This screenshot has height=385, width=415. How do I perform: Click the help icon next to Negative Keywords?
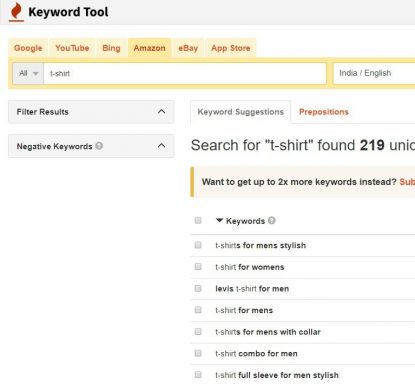tap(99, 146)
